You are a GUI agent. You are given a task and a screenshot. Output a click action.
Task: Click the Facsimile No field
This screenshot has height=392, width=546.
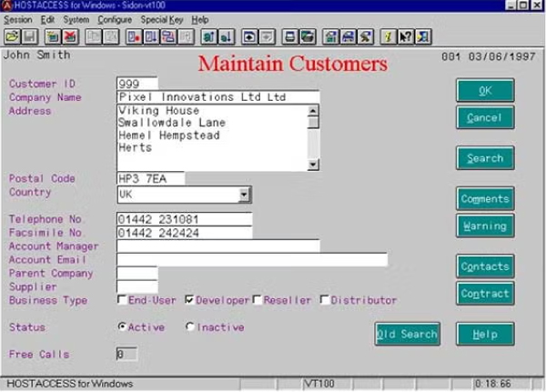click(184, 233)
